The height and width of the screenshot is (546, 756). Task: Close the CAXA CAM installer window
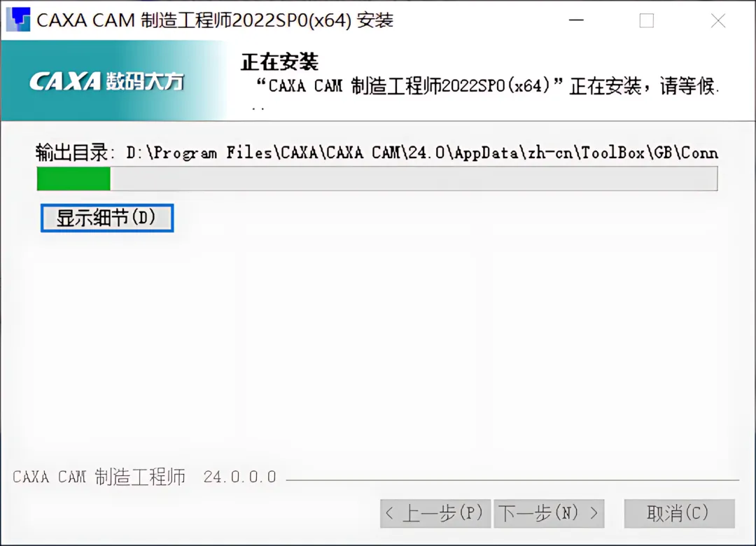pos(718,20)
